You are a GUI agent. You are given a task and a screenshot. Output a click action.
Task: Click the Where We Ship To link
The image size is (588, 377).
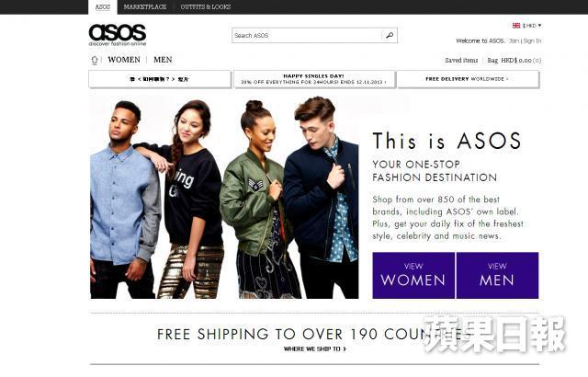point(314,348)
